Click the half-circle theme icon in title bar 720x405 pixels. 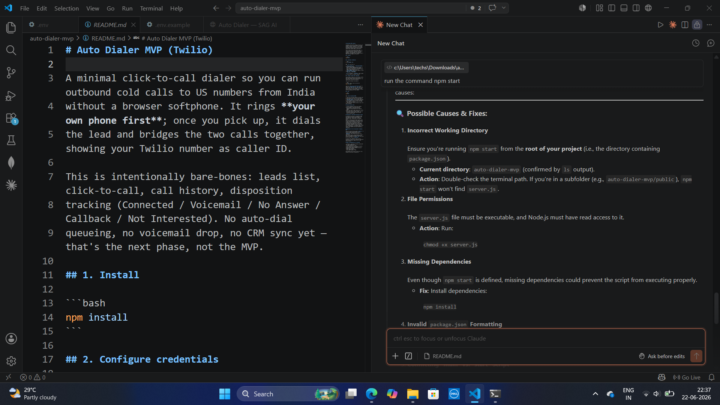click(x=582, y=8)
